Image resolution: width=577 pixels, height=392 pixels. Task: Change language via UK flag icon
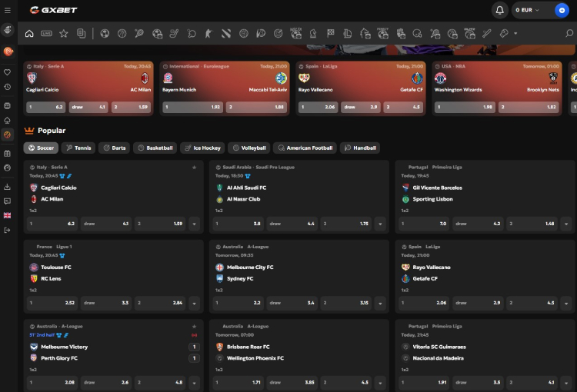8,215
